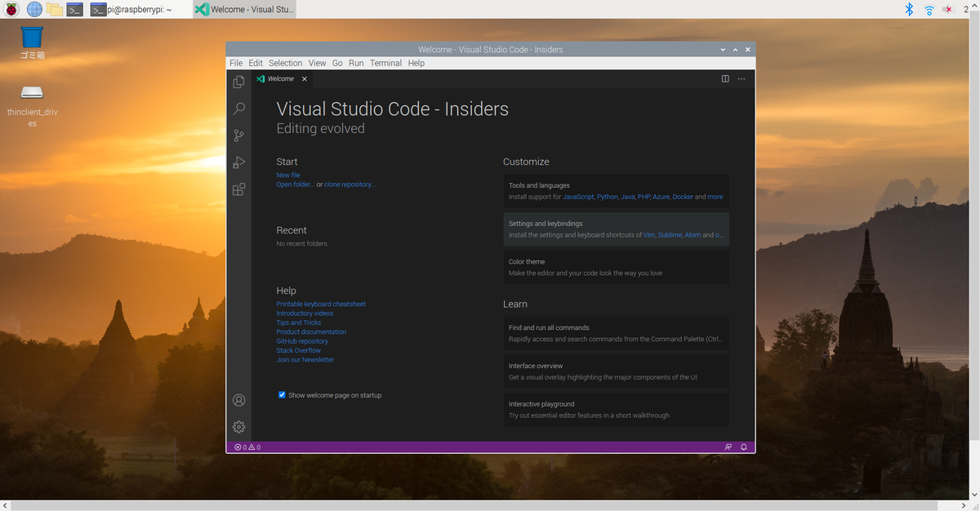Click the JavaScript language support link
The height and width of the screenshot is (511, 980).
[x=578, y=197]
